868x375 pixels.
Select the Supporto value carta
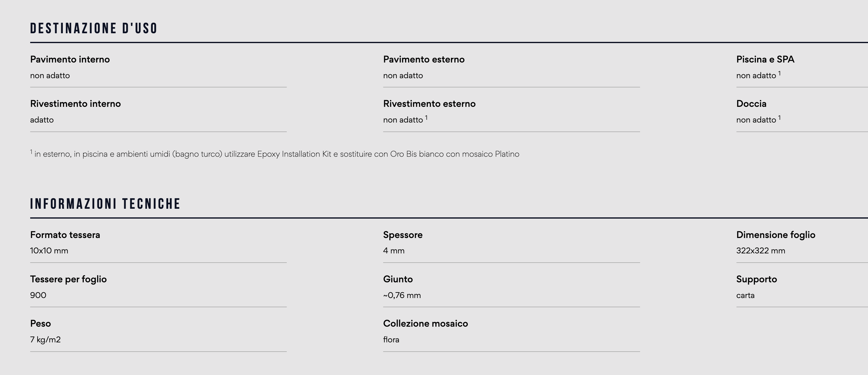tap(745, 296)
